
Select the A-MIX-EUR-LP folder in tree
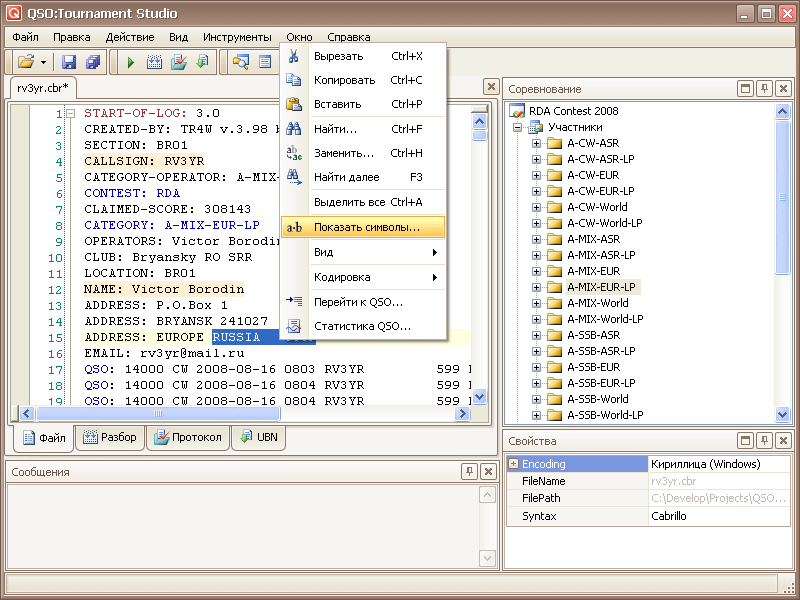(600, 287)
